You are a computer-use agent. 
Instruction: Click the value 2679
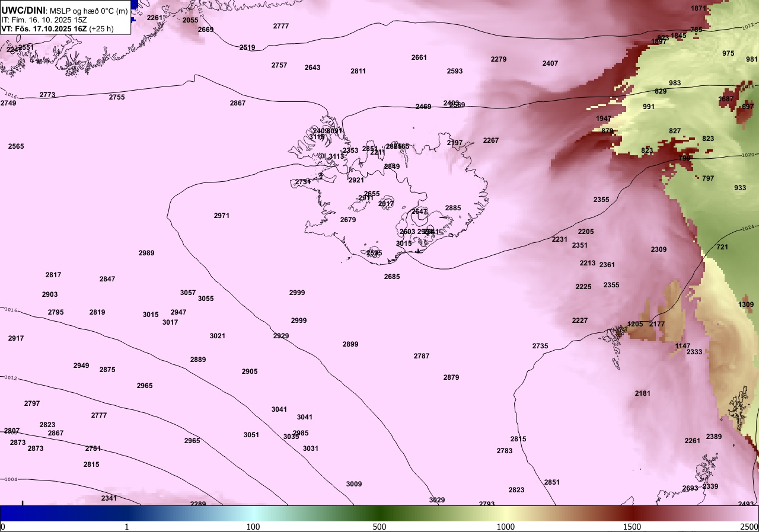click(348, 220)
